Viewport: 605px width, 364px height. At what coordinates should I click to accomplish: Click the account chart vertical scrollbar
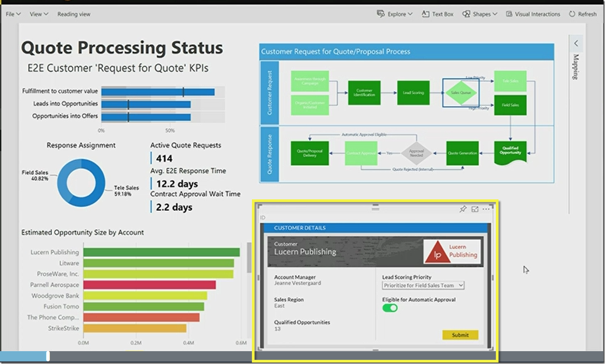(249, 258)
